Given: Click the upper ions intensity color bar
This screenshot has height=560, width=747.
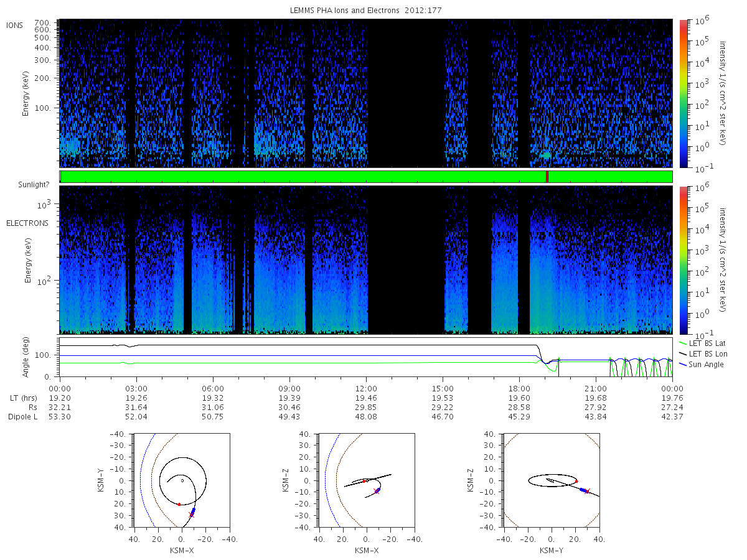Looking at the screenshot, I should tap(683, 93).
